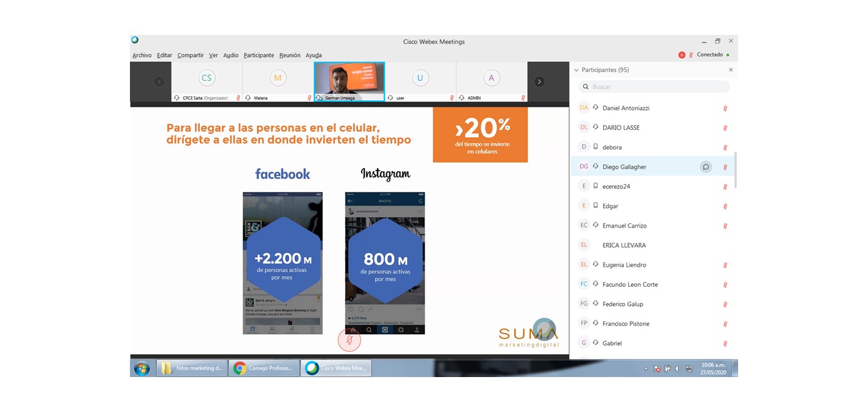Open the Participante menu

(259, 55)
